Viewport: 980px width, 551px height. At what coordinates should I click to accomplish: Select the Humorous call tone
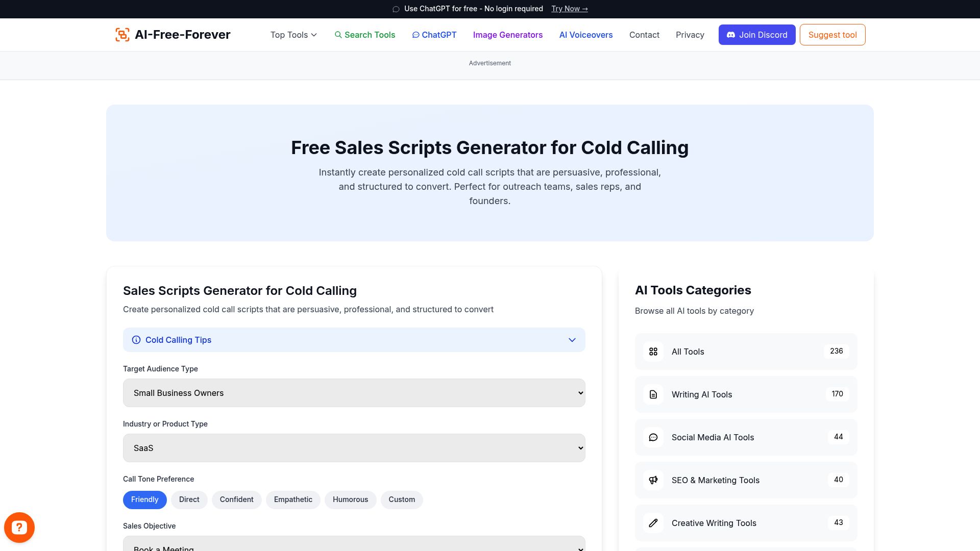click(350, 499)
